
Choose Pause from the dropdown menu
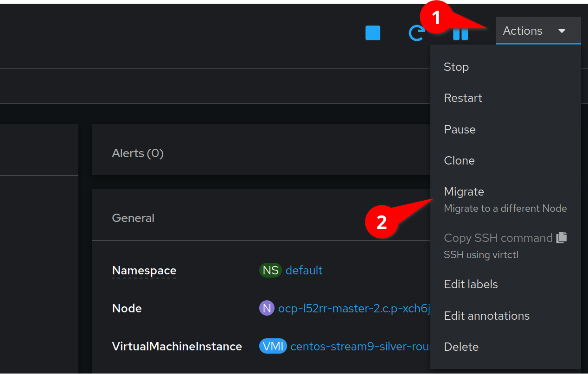coord(460,129)
